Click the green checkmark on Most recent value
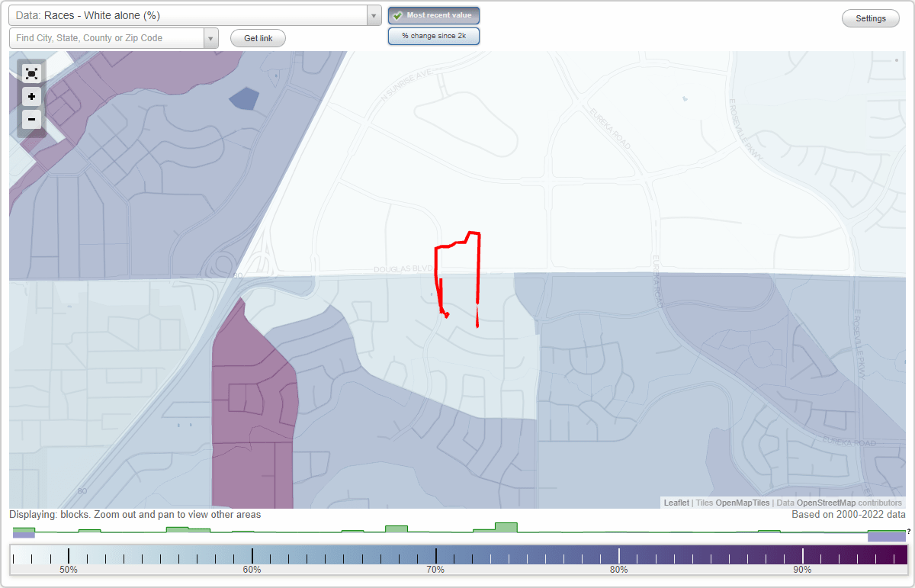The height and width of the screenshot is (588, 915). coord(398,15)
